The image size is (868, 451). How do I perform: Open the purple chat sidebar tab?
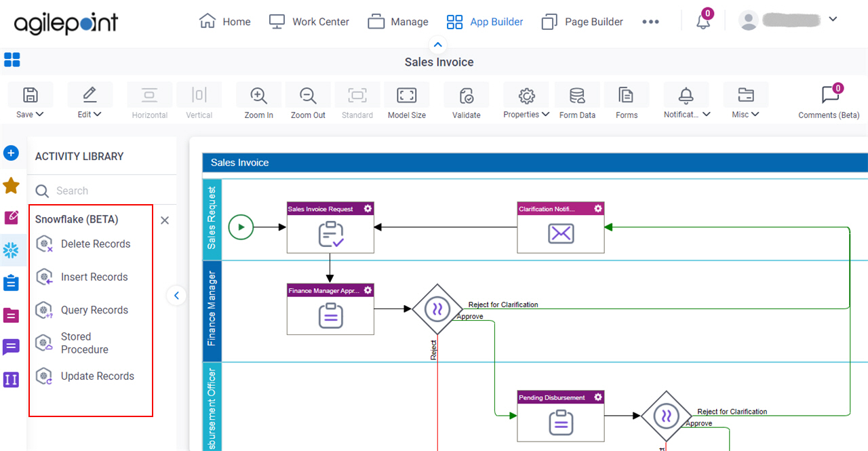(11, 347)
